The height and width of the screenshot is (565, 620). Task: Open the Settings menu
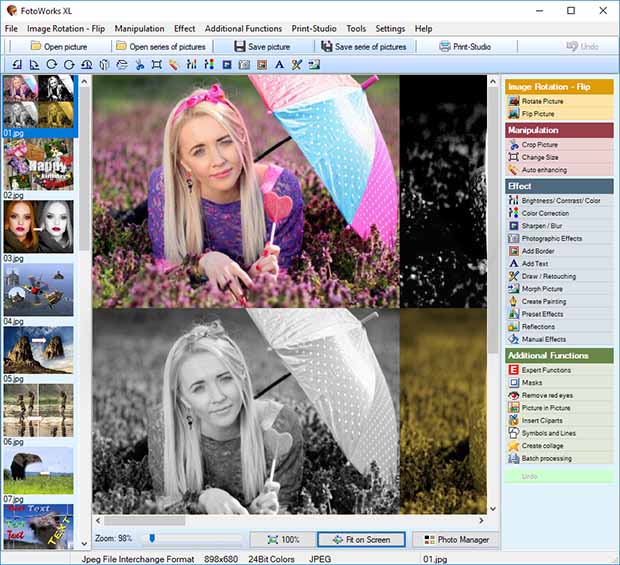pyautogui.click(x=390, y=28)
